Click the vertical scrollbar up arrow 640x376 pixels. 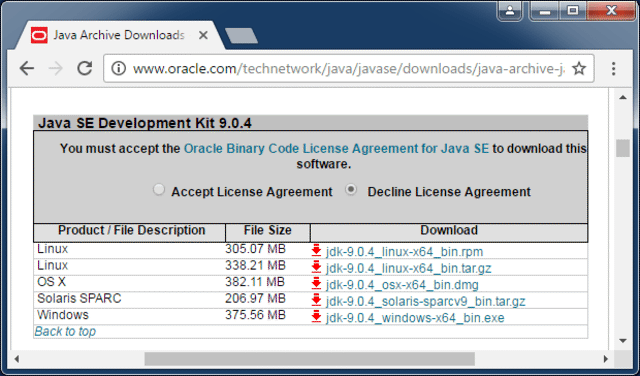click(x=623, y=97)
